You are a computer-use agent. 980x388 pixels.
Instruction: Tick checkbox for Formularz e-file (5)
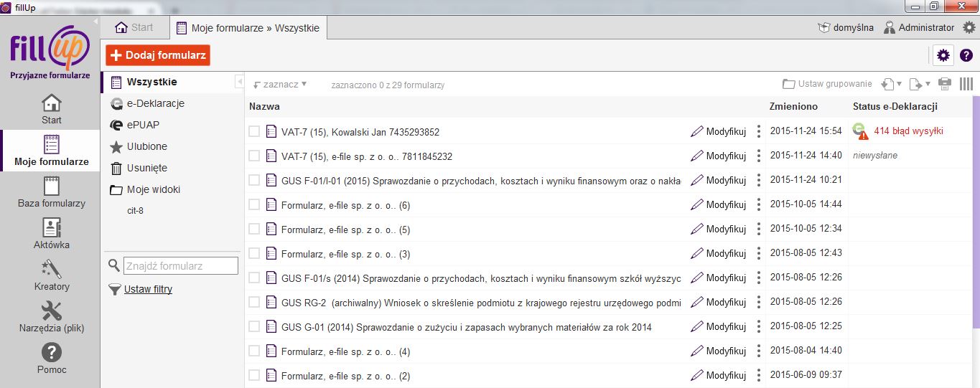(254, 229)
